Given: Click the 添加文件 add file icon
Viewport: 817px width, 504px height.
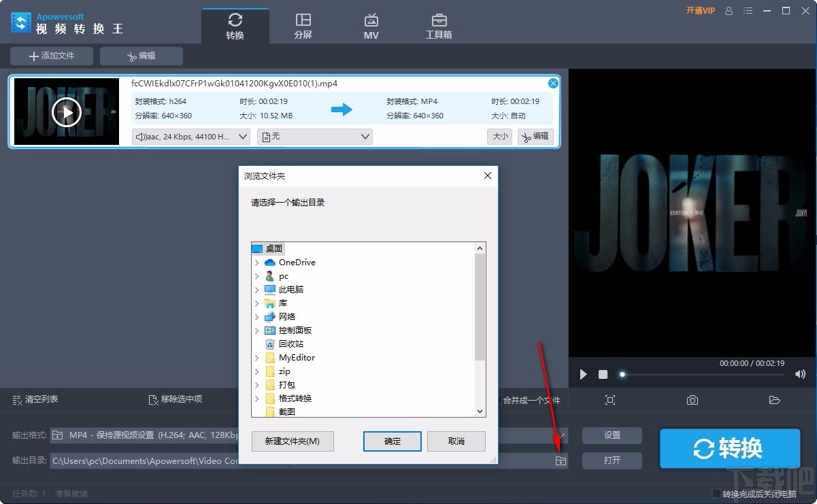Looking at the screenshot, I should point(32,56).
